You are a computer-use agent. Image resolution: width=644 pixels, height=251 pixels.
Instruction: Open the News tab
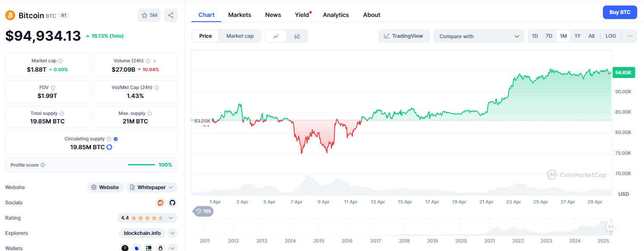coord(273,15)
